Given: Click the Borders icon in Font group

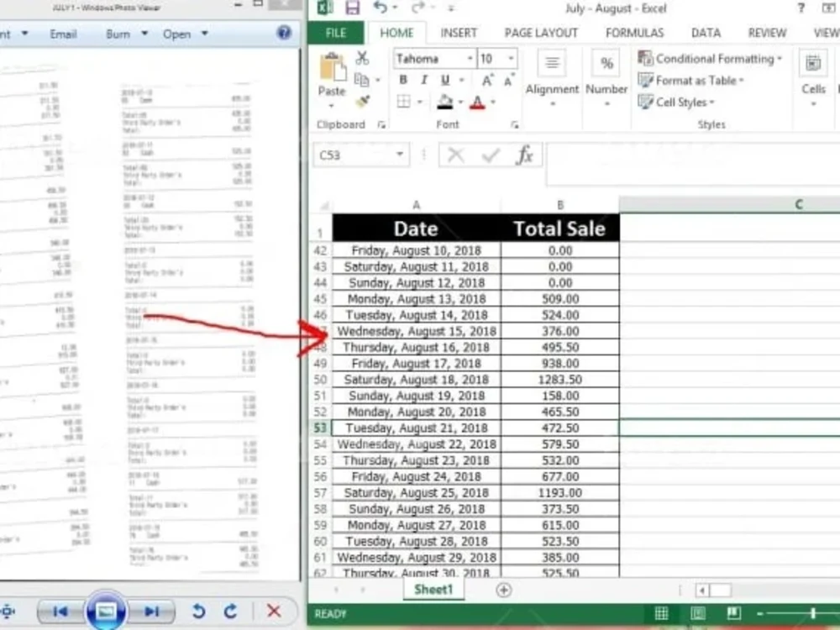Looking at the screenshot, I should coord(404,102).
